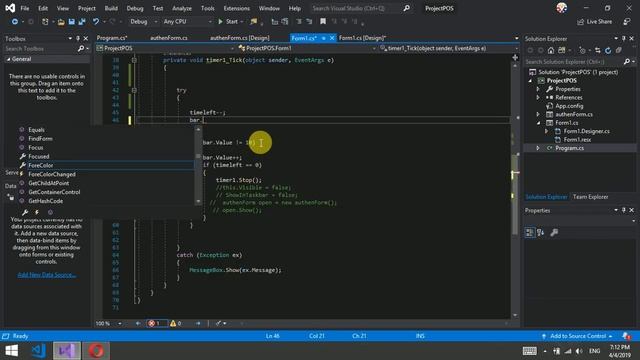The height and width of the screenshot is (360, 640).
Task: Switch to the Program.cs* tab
Action: (112, 38)
